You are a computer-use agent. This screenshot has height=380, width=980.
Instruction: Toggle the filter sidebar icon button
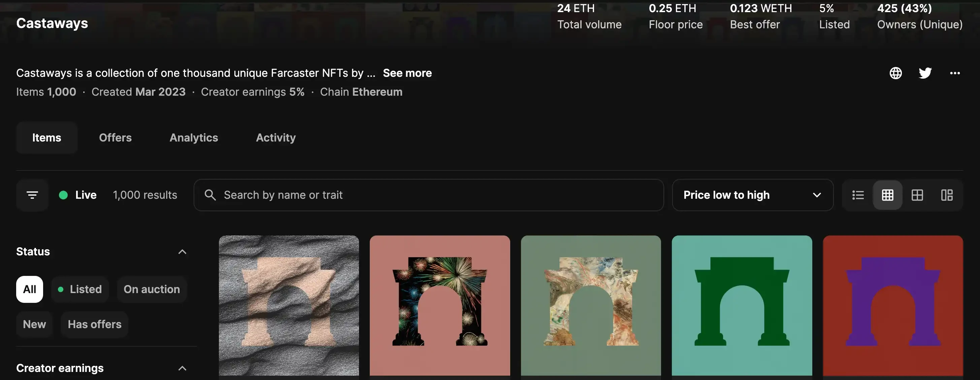tap(32, 195)
